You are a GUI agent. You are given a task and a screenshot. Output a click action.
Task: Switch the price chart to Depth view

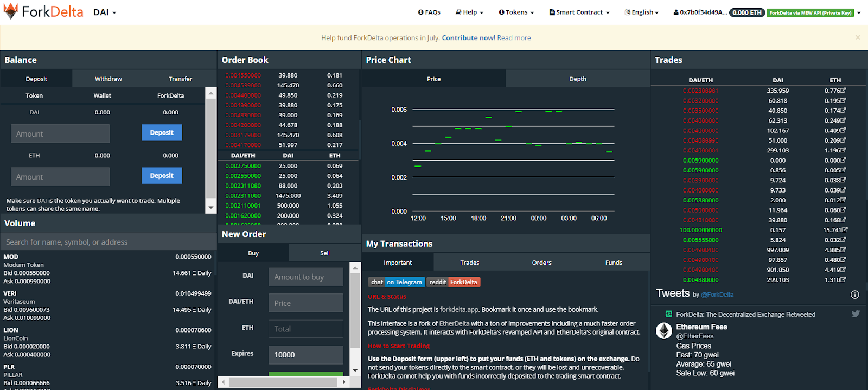pos(578,79)
